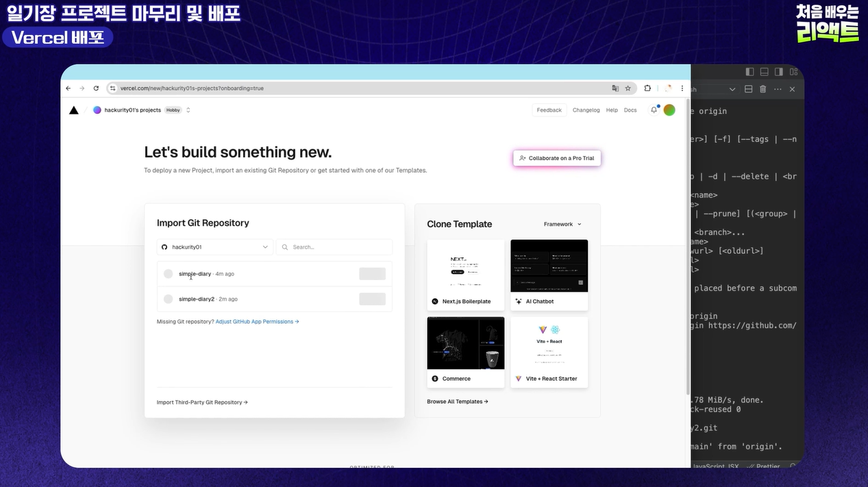
Task: Click the hackurity01 team avatar icon
Action: pyautogui.click(x=97, y=110)
